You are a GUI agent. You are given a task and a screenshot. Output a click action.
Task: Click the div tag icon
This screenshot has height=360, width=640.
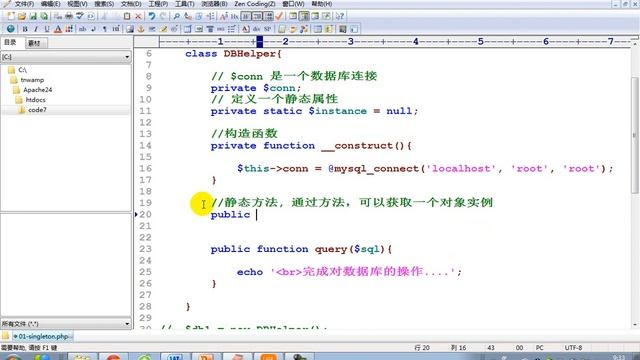[257, 29]
